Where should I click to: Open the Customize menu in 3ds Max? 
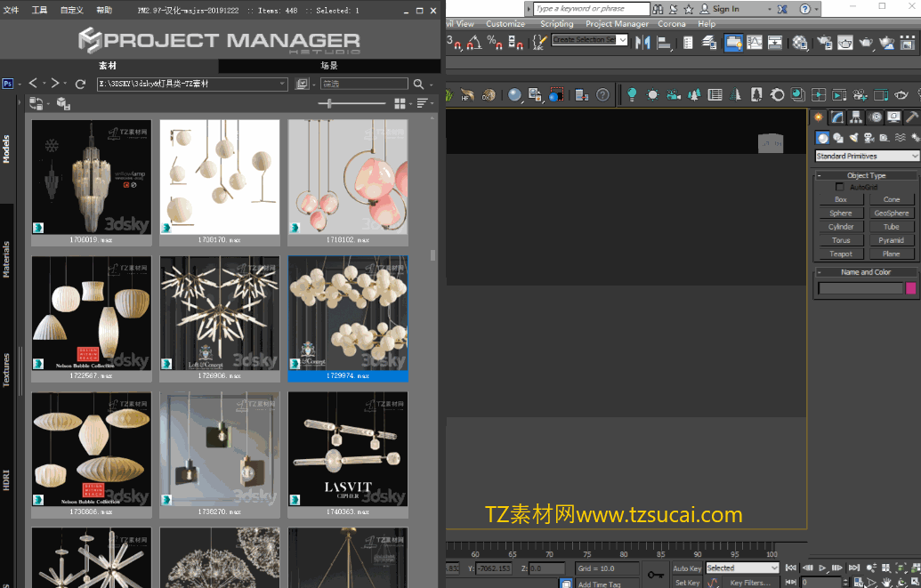tap(505, 23)
